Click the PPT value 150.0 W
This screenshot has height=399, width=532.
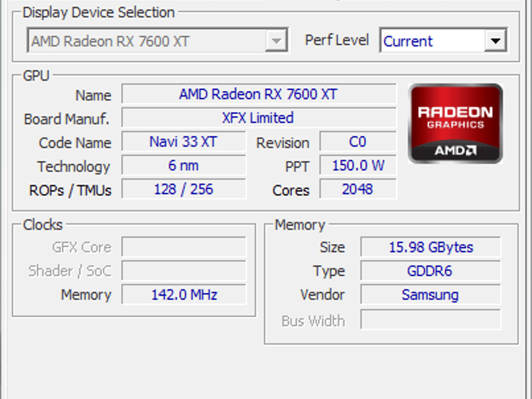click(x=358, y=165)
